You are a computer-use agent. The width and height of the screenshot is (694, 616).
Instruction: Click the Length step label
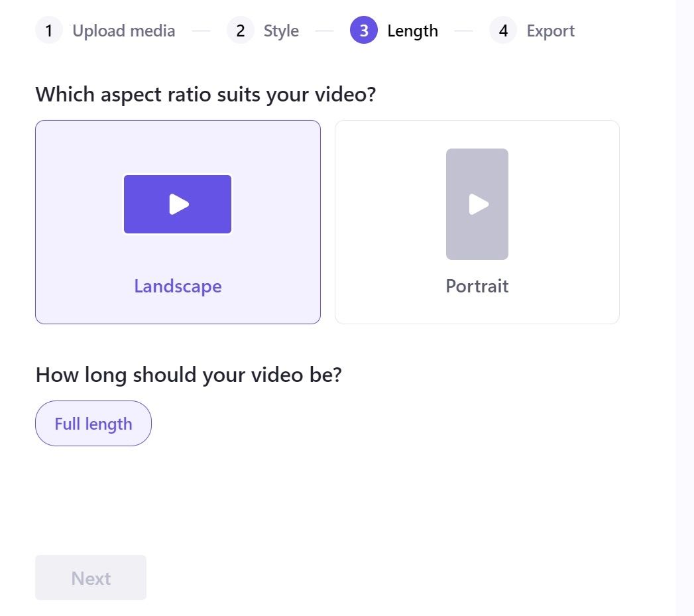coord(412,30)
